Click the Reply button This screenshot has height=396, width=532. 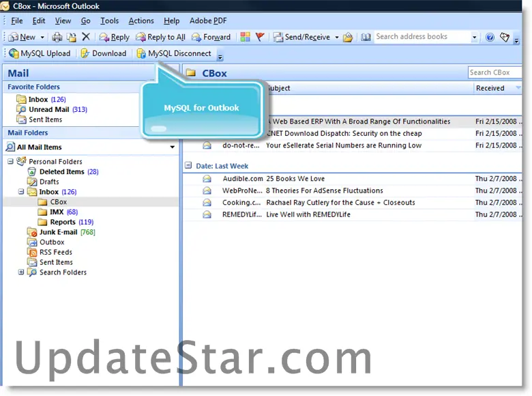click(x=115, y=37)
